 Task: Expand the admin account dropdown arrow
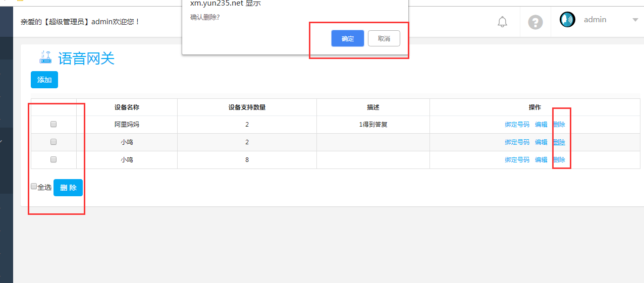click(x=635, y=20)
